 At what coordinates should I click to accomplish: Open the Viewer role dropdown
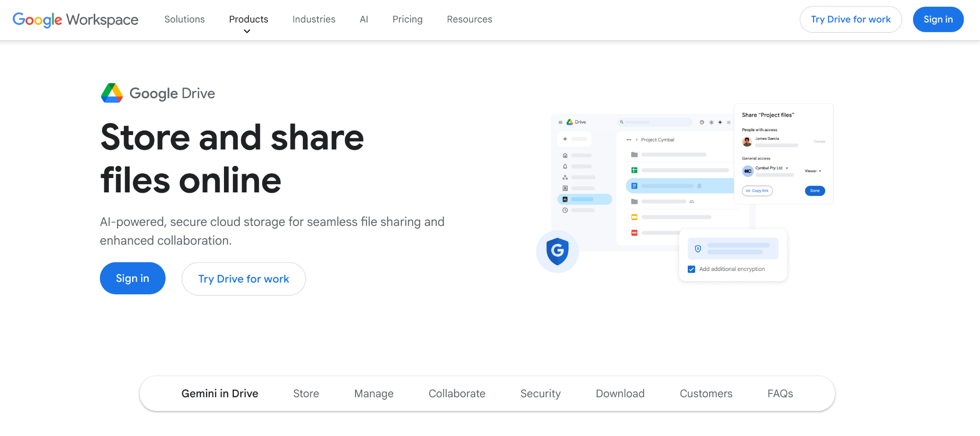[x=813, y=171]
